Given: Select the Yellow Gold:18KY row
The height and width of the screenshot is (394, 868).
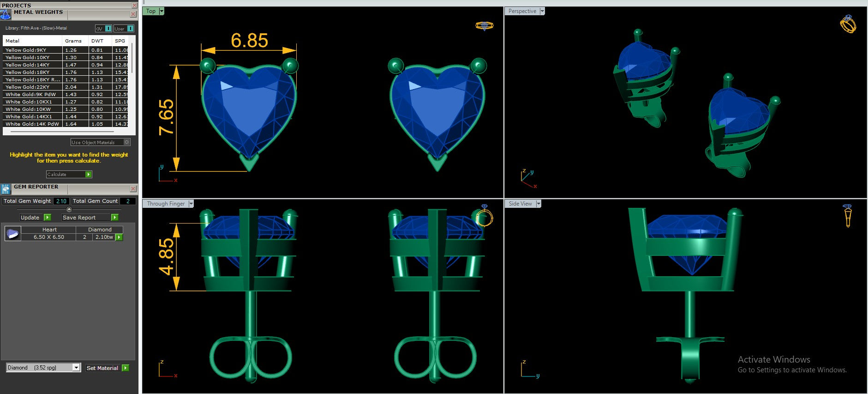Looking at the screenshot, I should (66, 72).
